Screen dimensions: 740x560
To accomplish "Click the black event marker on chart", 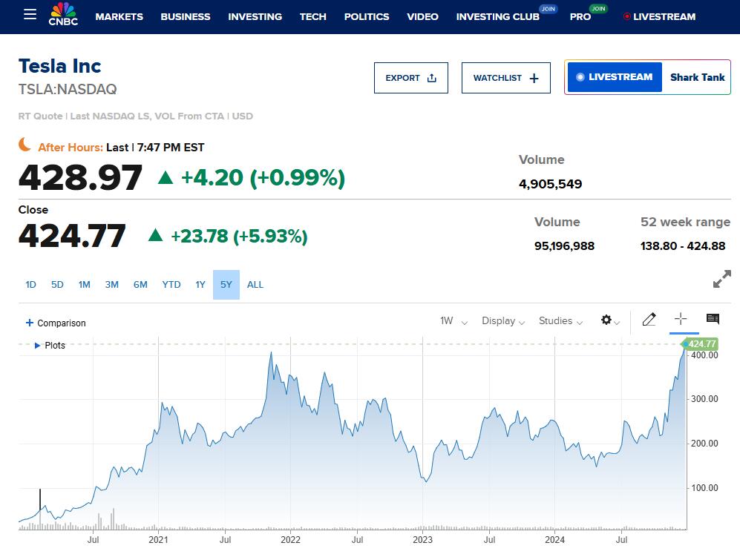I will click(40, 498).
